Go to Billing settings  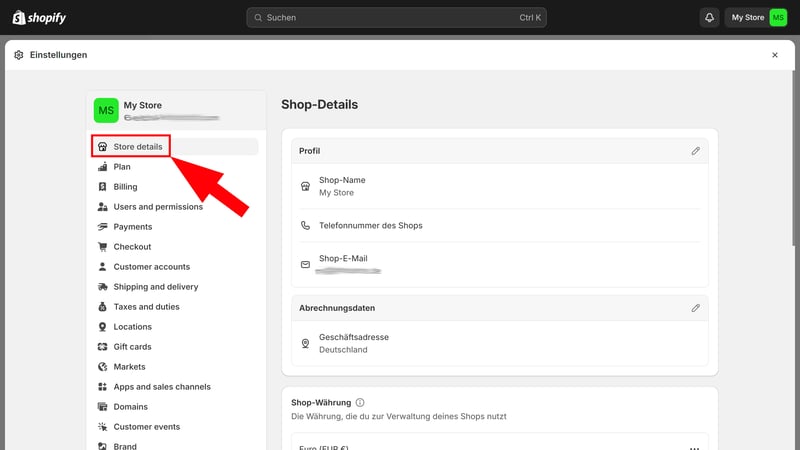click(x=125, y=187)
